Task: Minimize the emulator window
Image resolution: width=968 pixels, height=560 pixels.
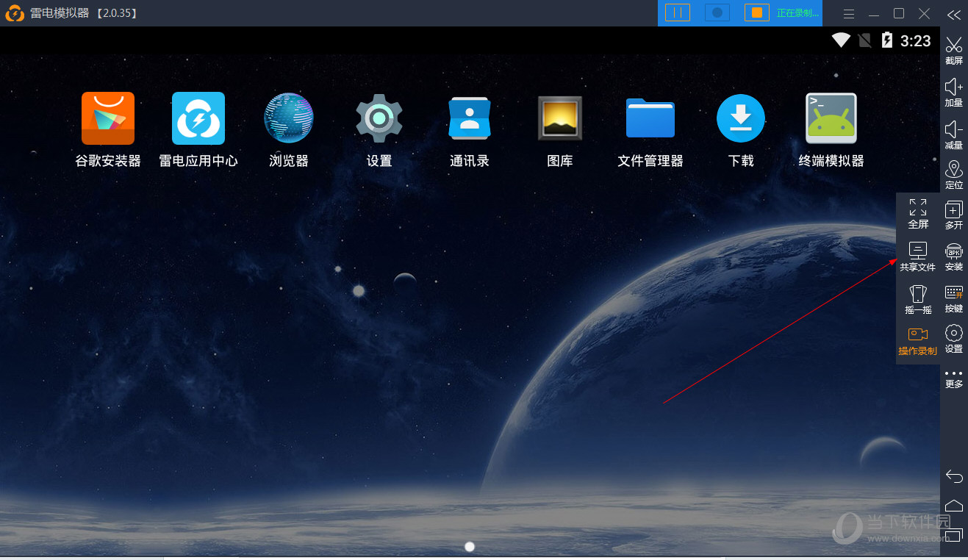Action: (x=874, y=14)
